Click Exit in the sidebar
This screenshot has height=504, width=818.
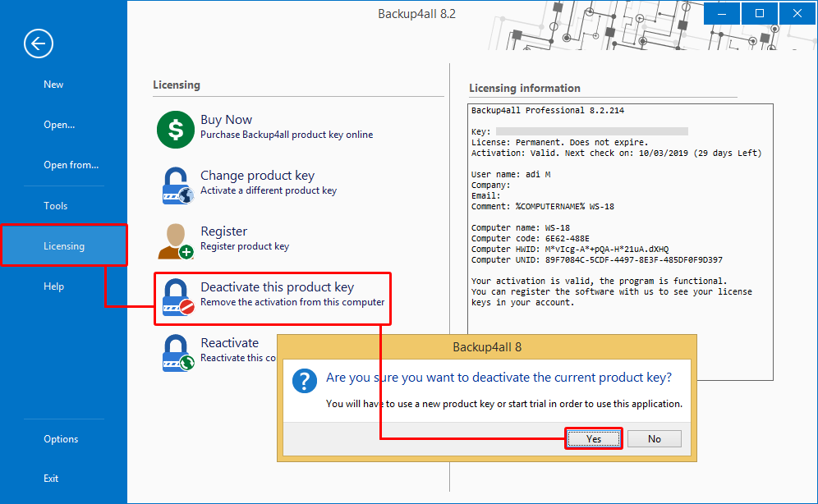(x=51, y=479)
